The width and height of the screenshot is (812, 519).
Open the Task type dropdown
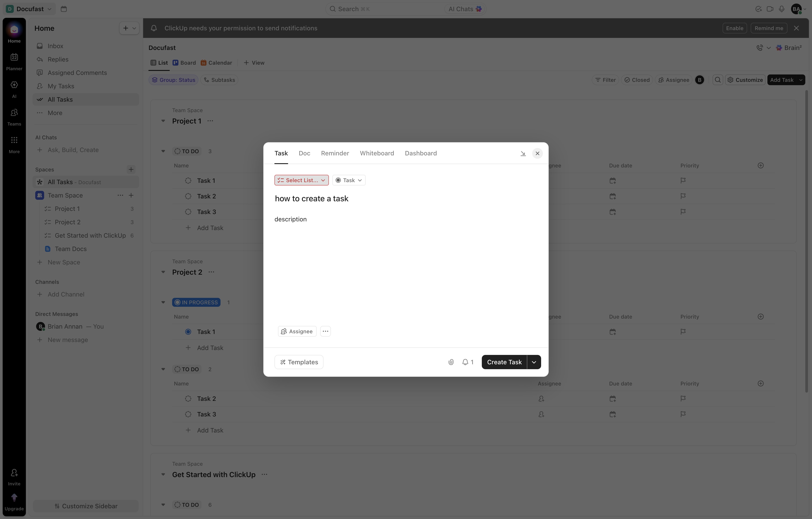[x=349, y=180]
